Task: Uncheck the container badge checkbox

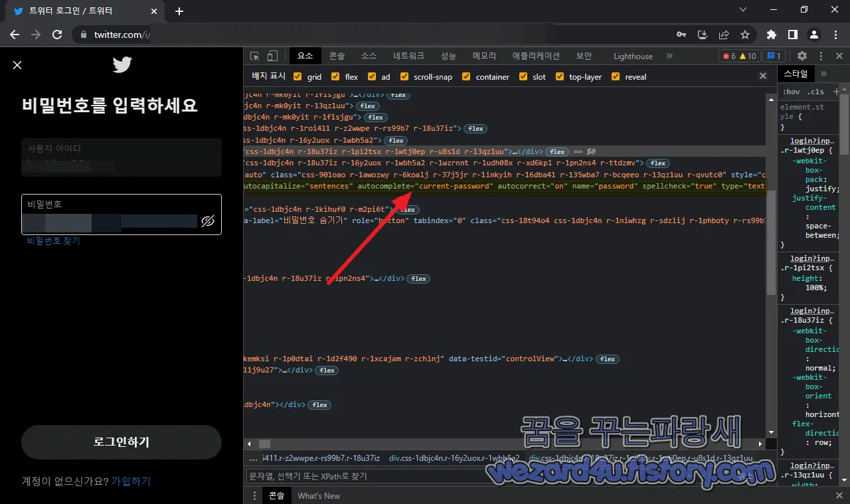Action: 466,76
